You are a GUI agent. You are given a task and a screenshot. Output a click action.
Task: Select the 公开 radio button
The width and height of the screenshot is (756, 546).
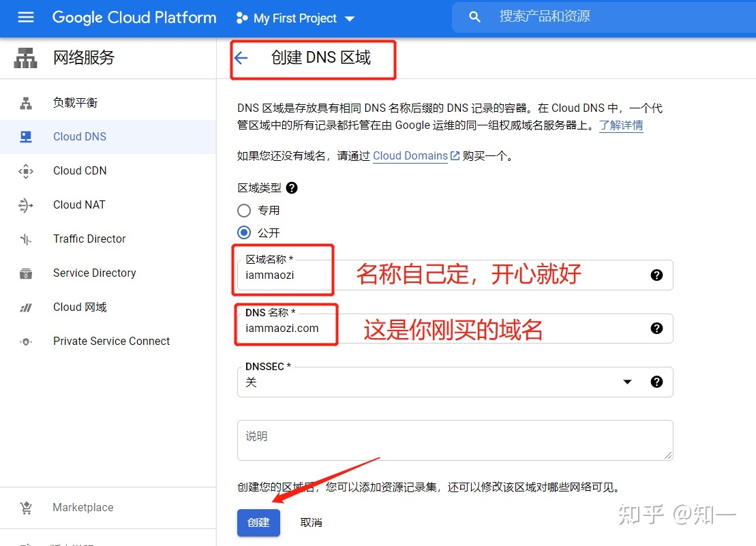point(243,232)
